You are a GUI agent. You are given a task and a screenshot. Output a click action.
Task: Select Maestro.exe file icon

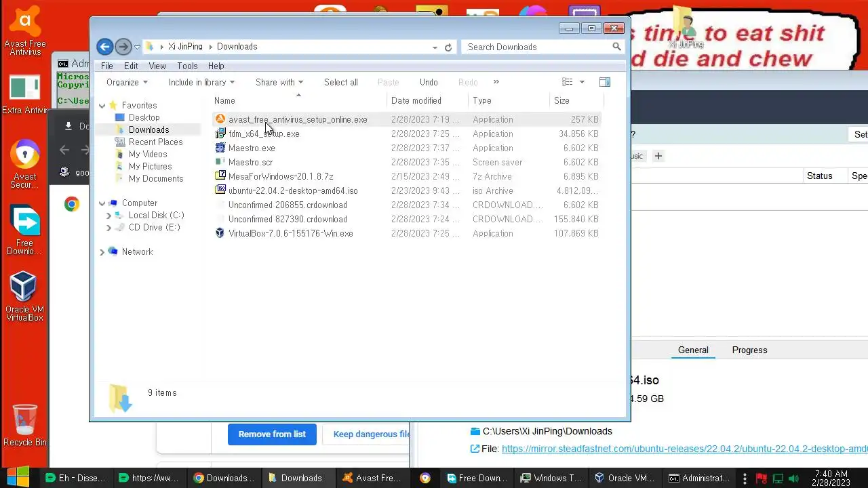(x=220, y=148)
